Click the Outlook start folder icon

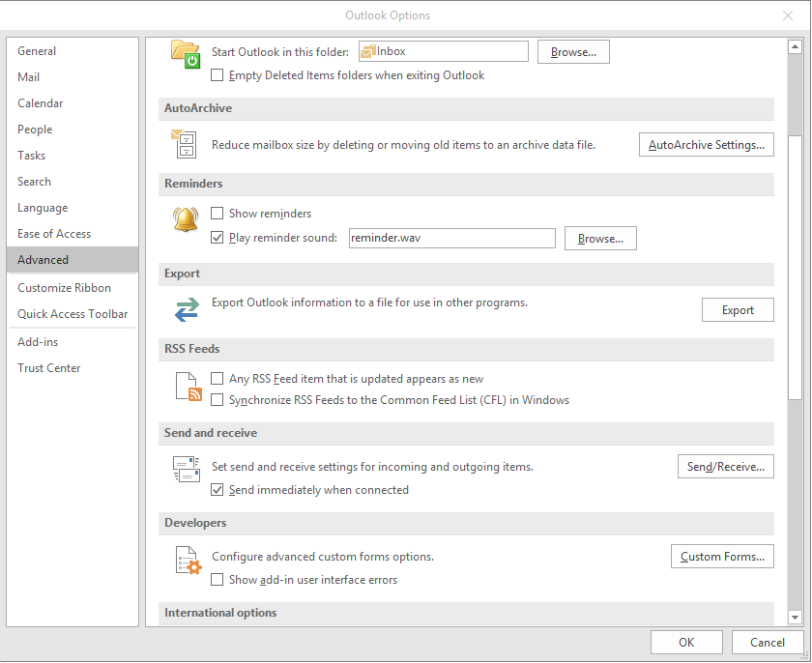[x=185, y=53]
